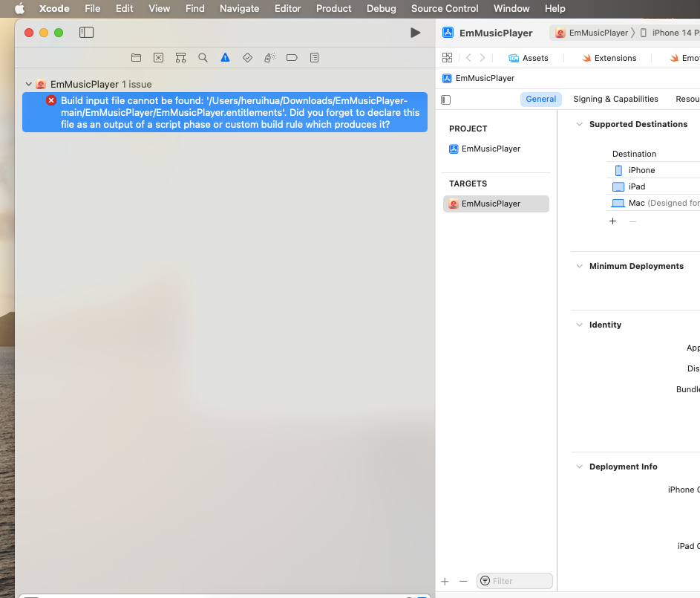
Task: Add a supported destination with plus button
Action: [x=612, y=221]
